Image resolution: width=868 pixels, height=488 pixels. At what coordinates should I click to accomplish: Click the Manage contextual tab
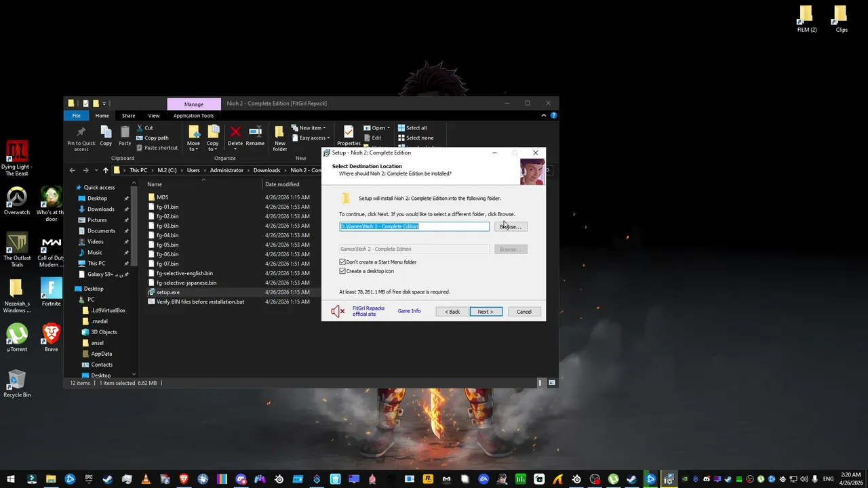194,104
